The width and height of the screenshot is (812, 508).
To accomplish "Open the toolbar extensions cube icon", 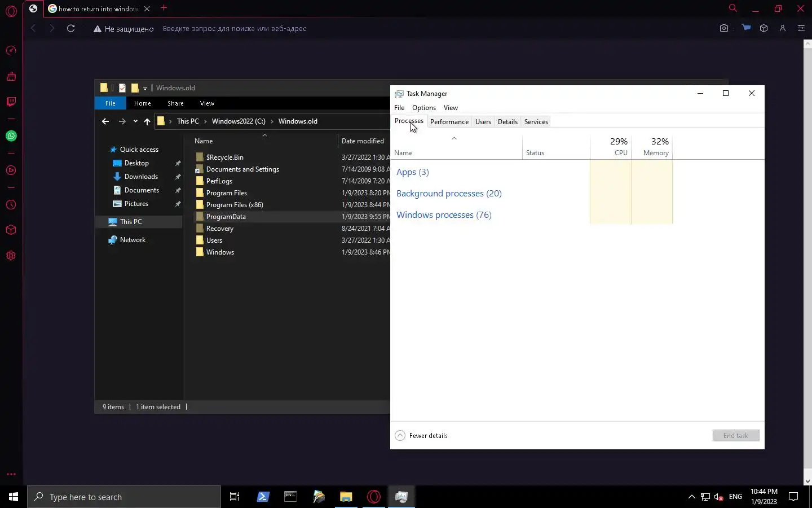I will click(x=764, y=28).
